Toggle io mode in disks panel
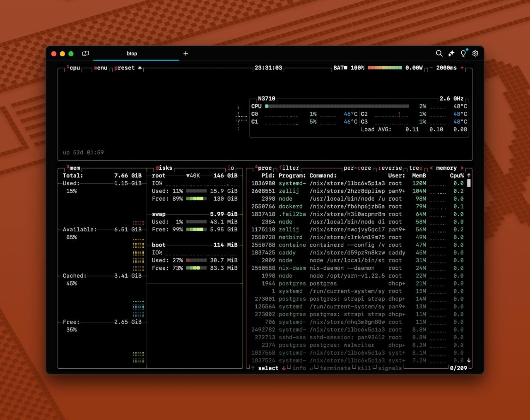 click(231, 168)
